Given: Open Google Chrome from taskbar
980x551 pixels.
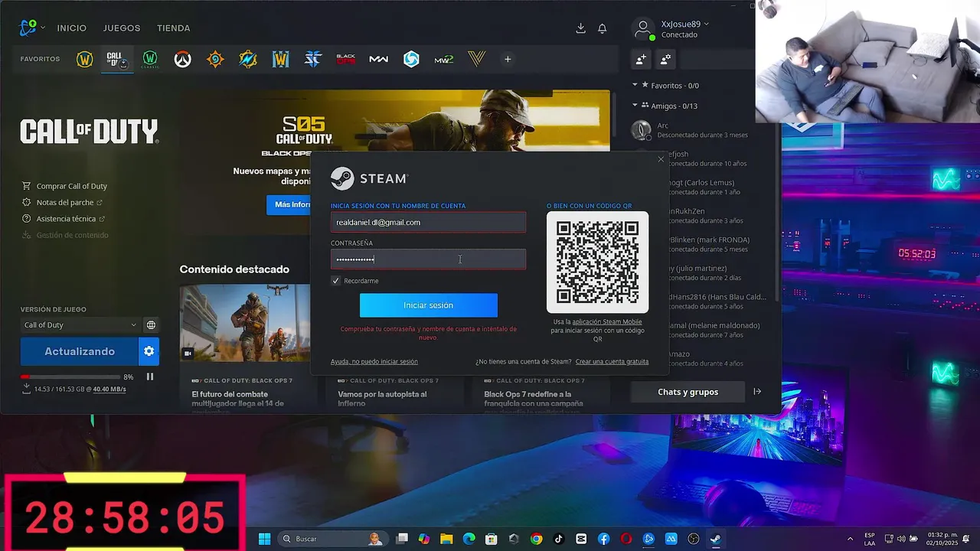Looking at the screenshot, I should pos(536,539).
